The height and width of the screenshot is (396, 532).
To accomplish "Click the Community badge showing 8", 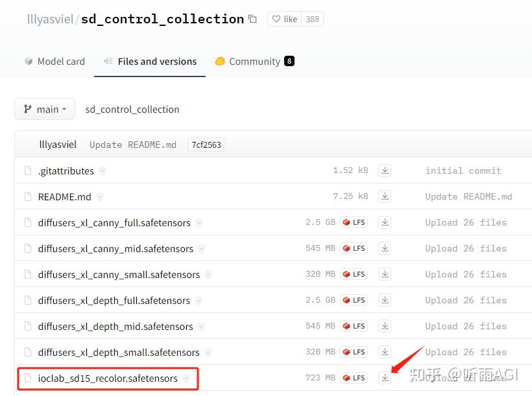I will click(x=289, y=61).
